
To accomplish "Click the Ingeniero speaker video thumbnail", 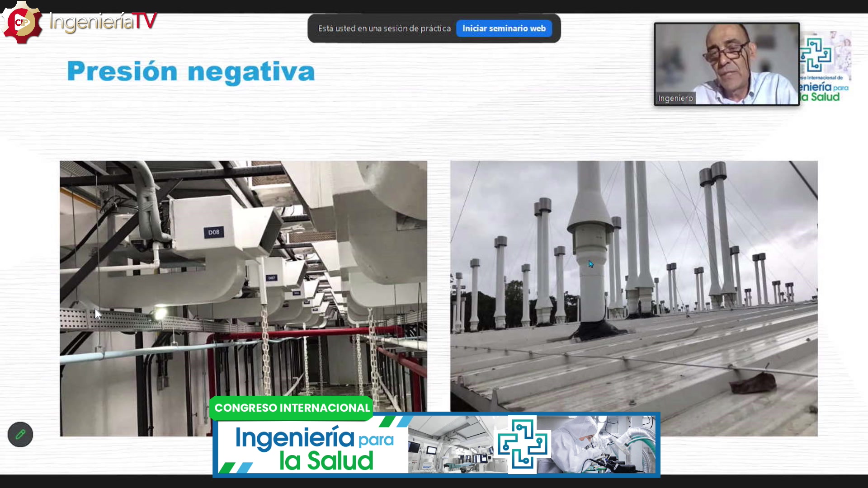I will pyautogui.click(x=726, y=64).
